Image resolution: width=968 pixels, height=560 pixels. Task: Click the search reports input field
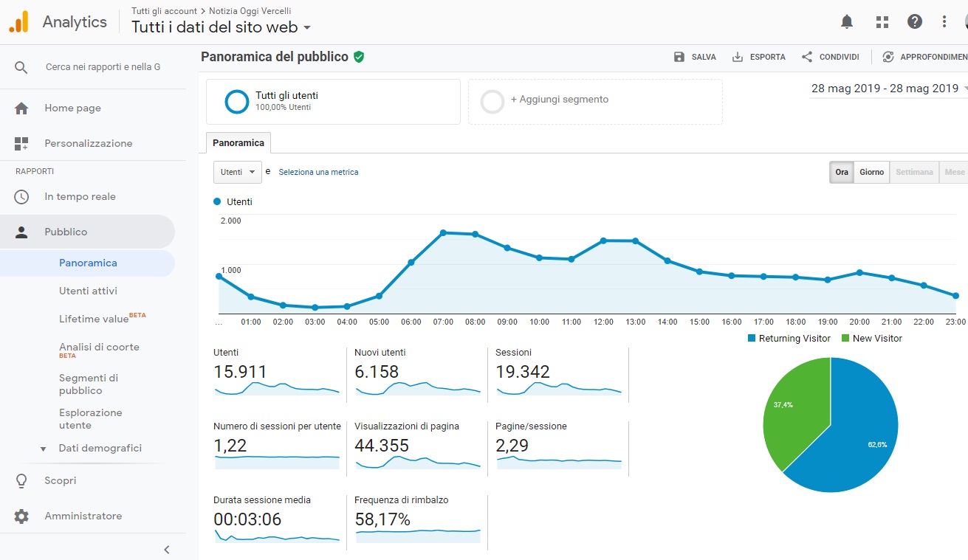(x=103, y=67)
